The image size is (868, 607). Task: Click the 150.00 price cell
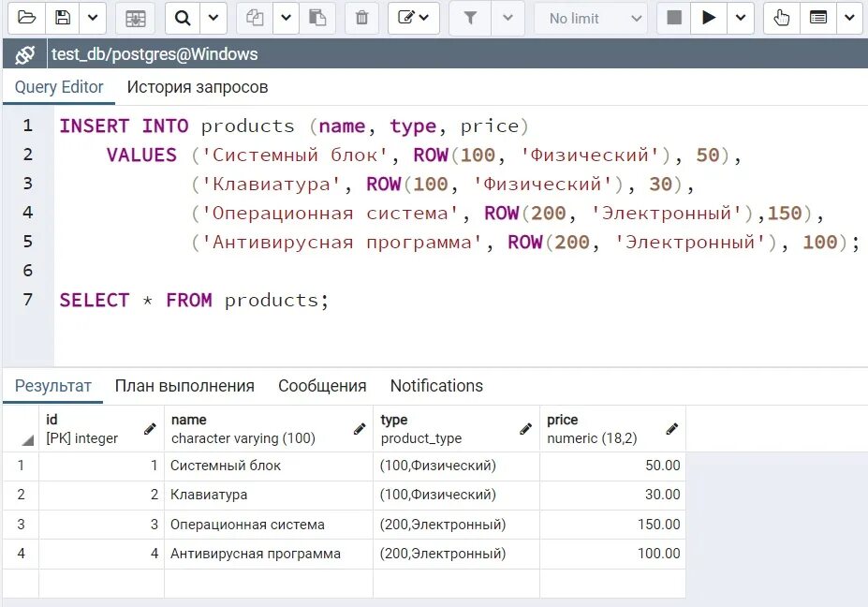pyautogui.click(x=612, y=524)
